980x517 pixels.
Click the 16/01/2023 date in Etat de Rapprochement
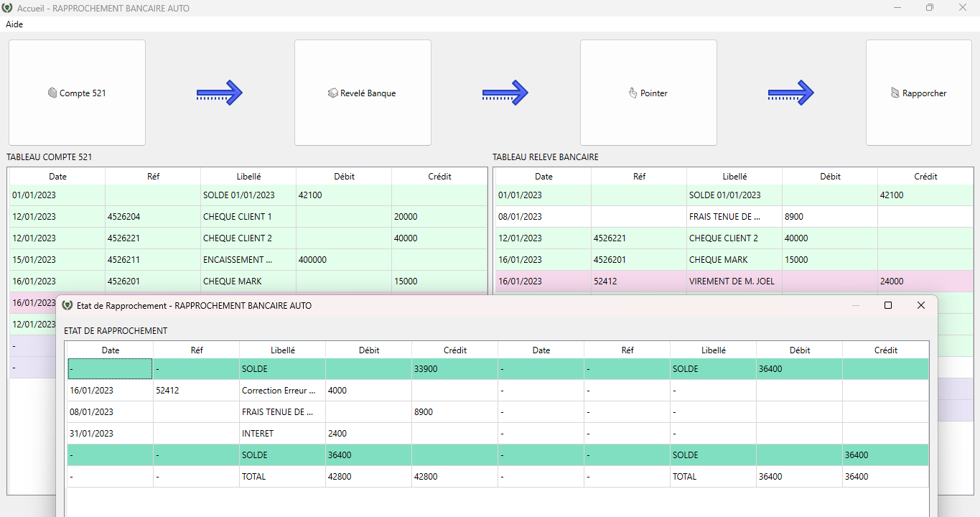pos(111,391)
